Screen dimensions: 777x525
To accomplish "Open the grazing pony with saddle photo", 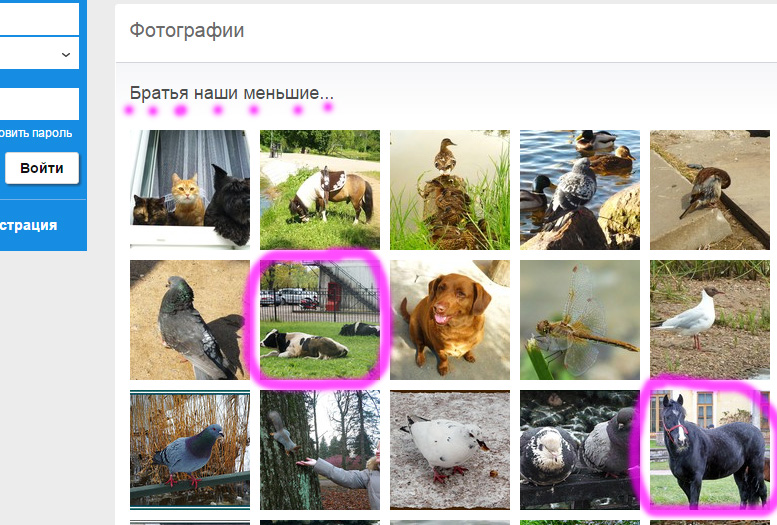I will [x=320, y=189].
